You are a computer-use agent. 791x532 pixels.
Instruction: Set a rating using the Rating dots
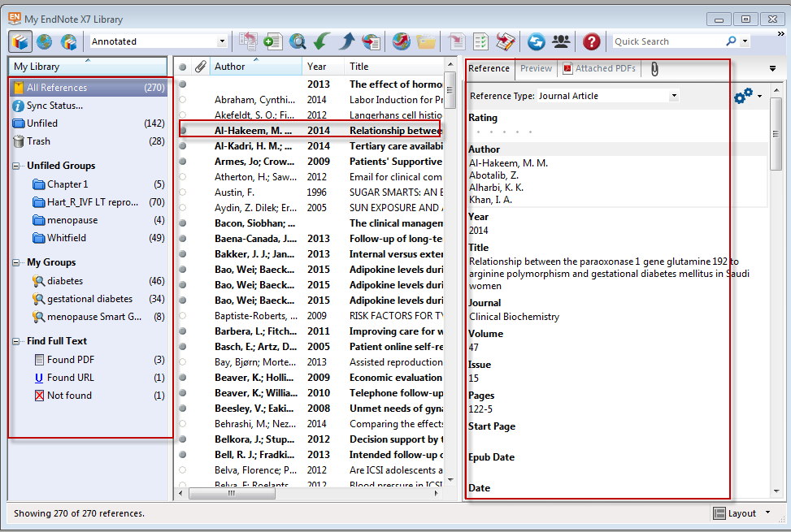[504, 132]
